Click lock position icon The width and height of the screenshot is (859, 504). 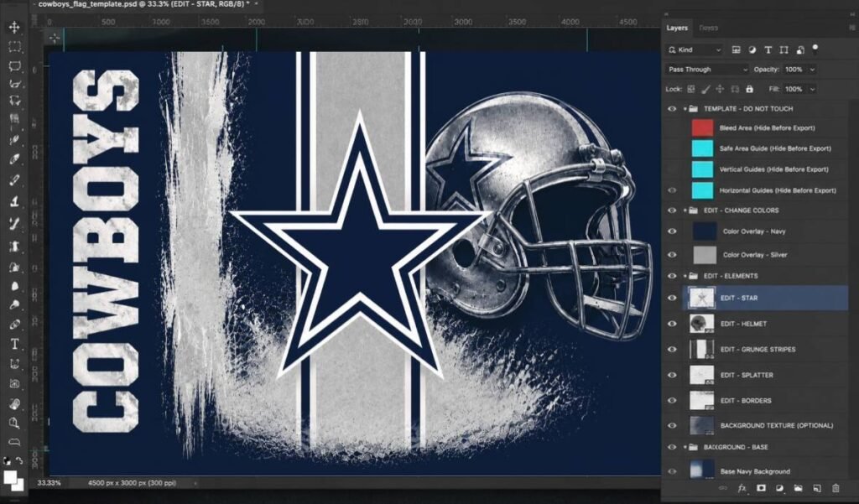[x=720, y=89]
